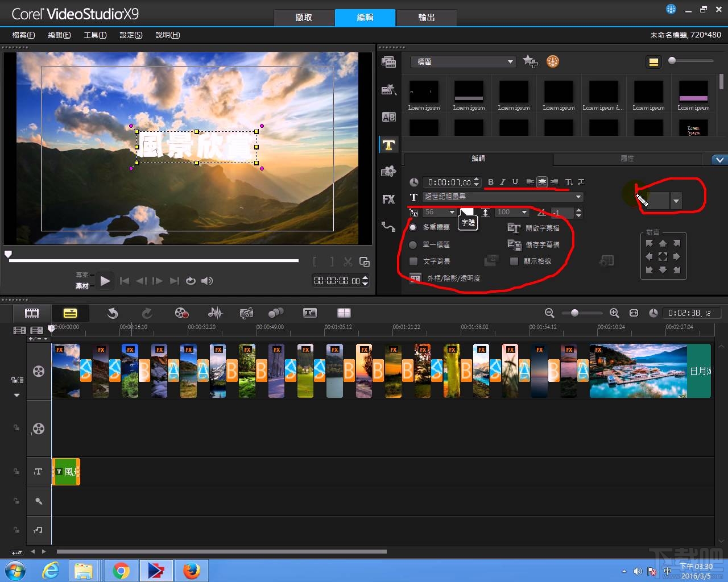
Task: Select the 多重標題 radio button
Action: coord(413,227)
